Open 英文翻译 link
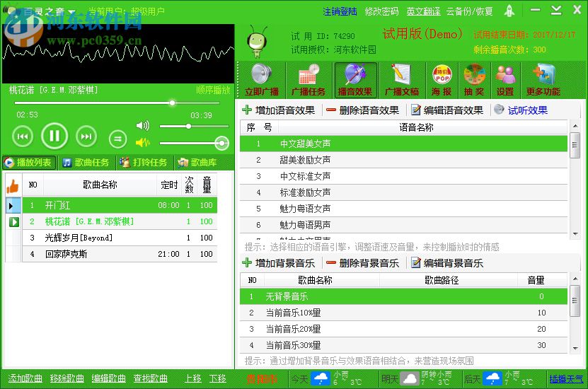Image resolution: width=588 pixels, height=389 pixels. click(423, 11)
